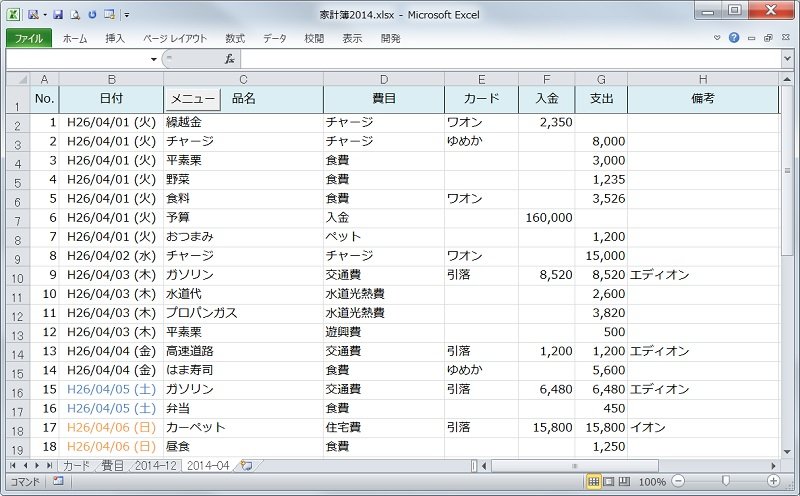Click the horizontal scrollbar left arrow

click(x=484, y=465)
